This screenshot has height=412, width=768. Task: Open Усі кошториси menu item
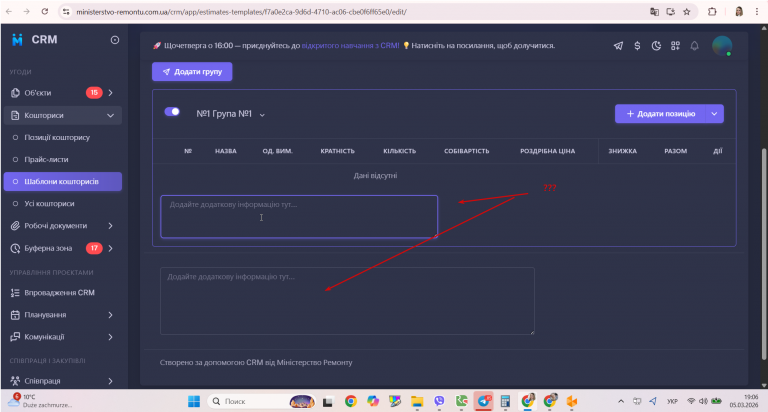pyautogui.click(x=49, y=203)
